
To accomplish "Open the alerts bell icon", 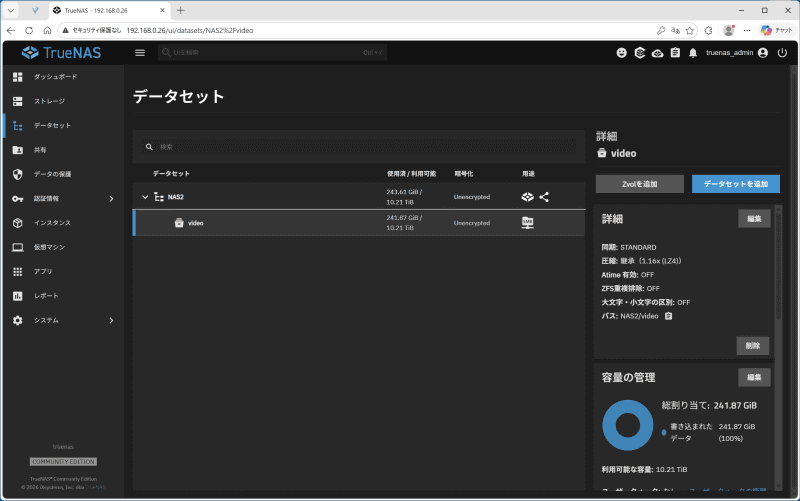I will click(693, 53).
